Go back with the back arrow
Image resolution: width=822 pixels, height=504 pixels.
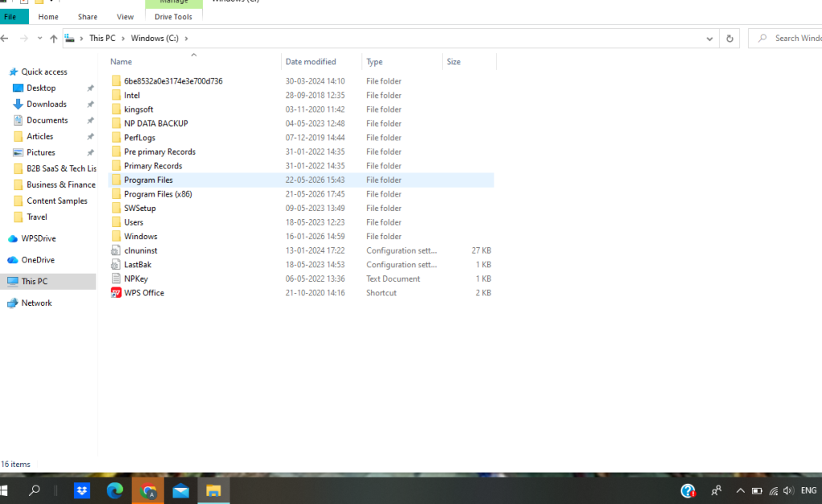pos(5,39)
